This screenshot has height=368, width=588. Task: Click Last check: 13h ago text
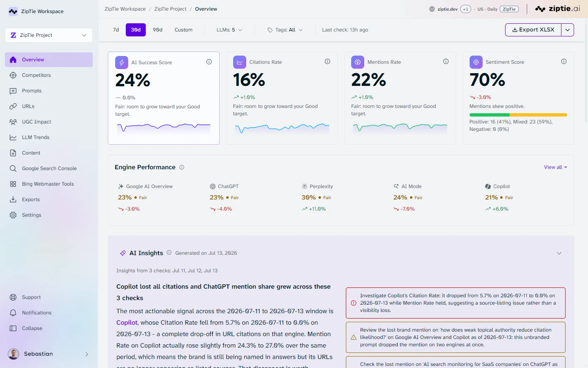345,30
